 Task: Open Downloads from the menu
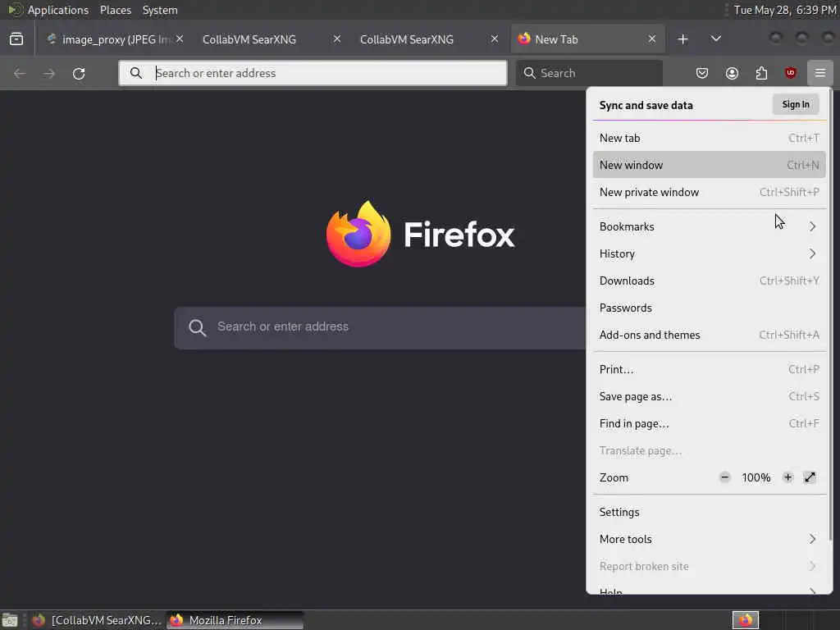coord(710,281)
